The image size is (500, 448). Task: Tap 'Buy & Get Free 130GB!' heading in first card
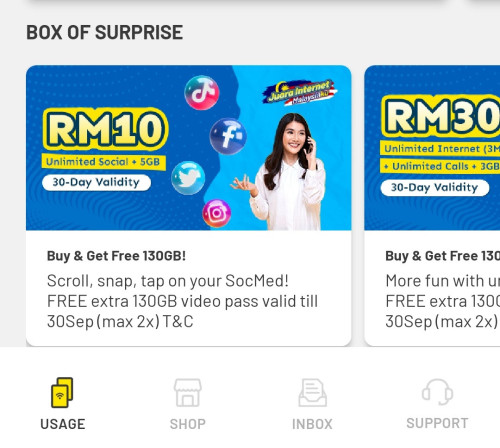pyautogui.click(x=116, y=256)
